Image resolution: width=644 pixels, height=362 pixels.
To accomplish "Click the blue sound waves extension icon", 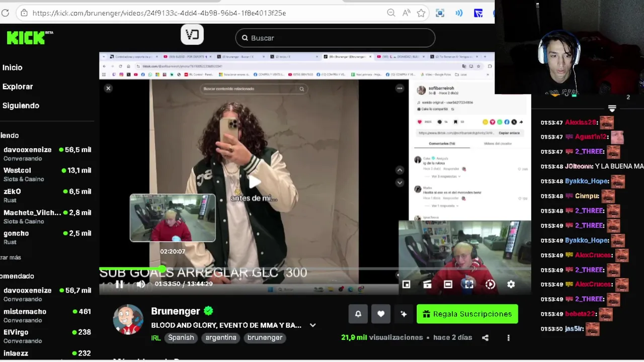I will coord(459,13).
